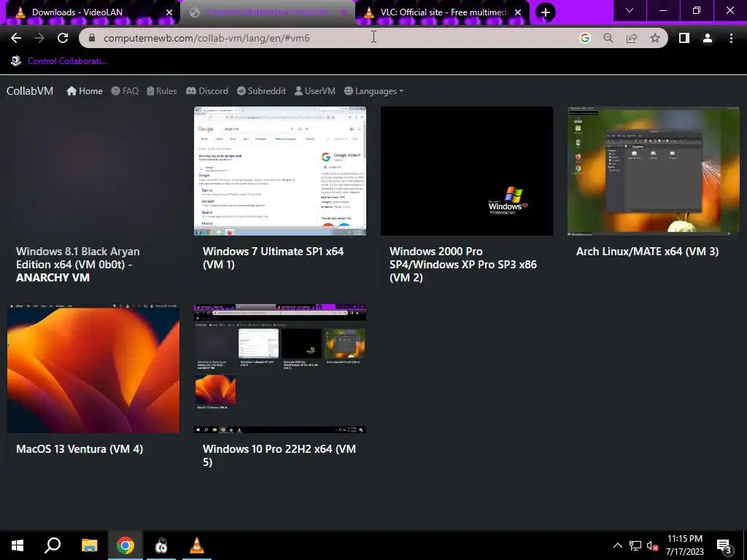Click the CollabVM brand link
The height and width of the screenshot is (560, 747).
[x=29, y=91]
